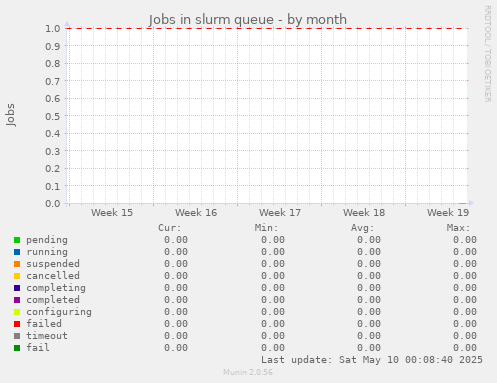Select the 'timeout' legend label

pyautogui.click(x=47, y=336)
